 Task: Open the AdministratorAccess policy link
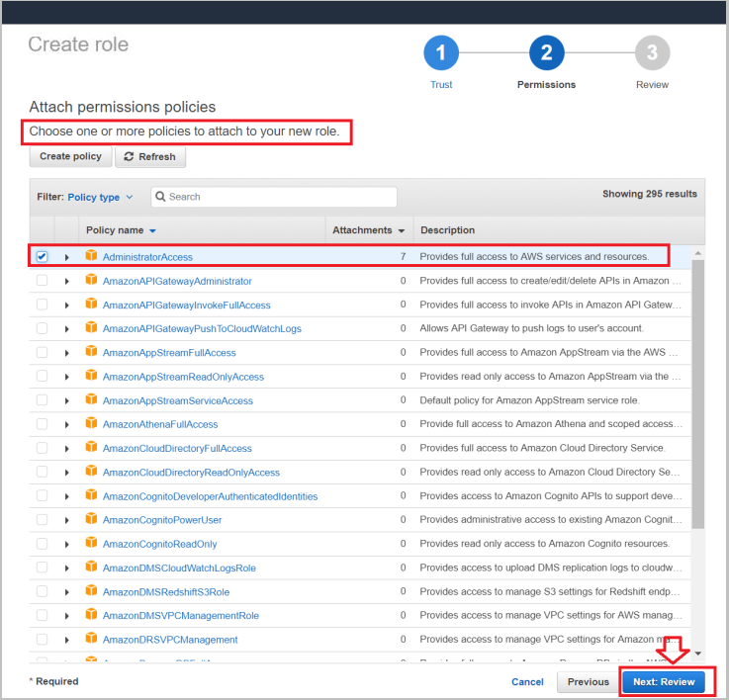click(147, 257)
